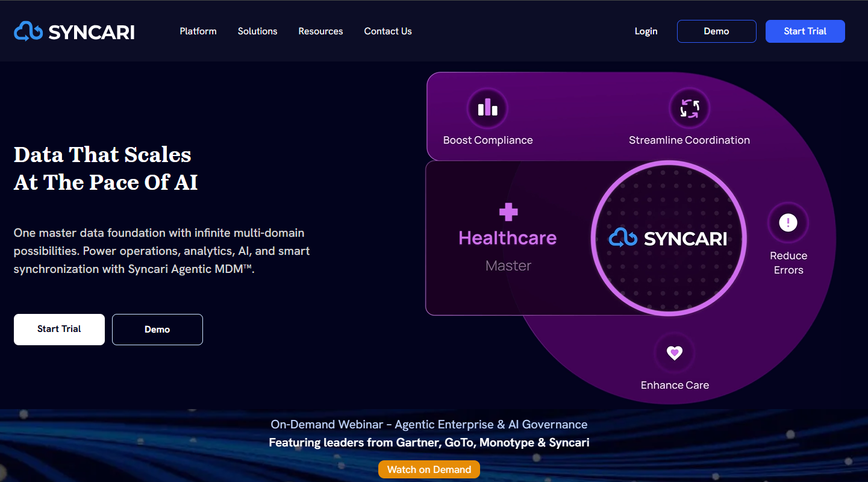Open the Solutions menu
Viewport: 868px width, 482px height.
point(257,31)
